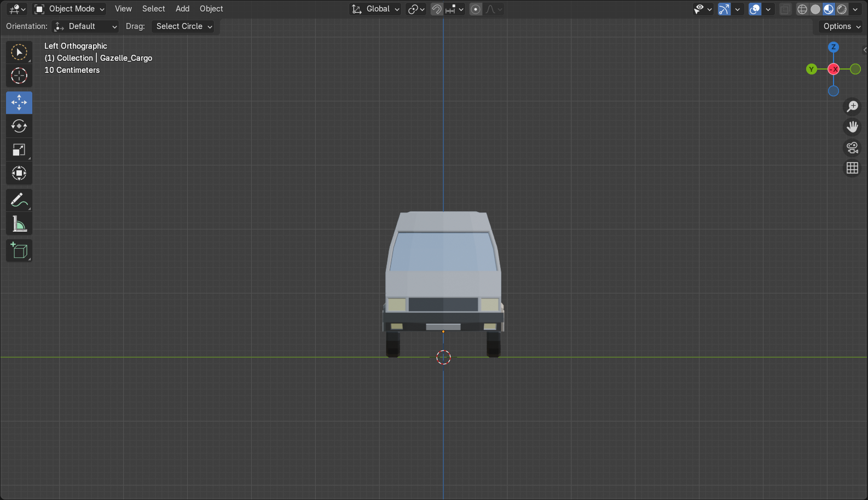Select the Annotate tool
This screenshot has width=868, height=500.
19,200
